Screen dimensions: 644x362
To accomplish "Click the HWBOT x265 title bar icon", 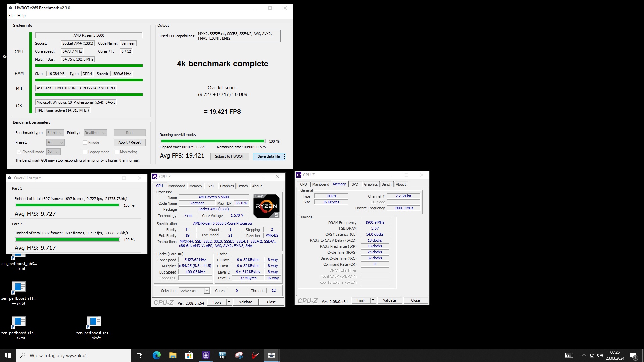I will point(11,8).
